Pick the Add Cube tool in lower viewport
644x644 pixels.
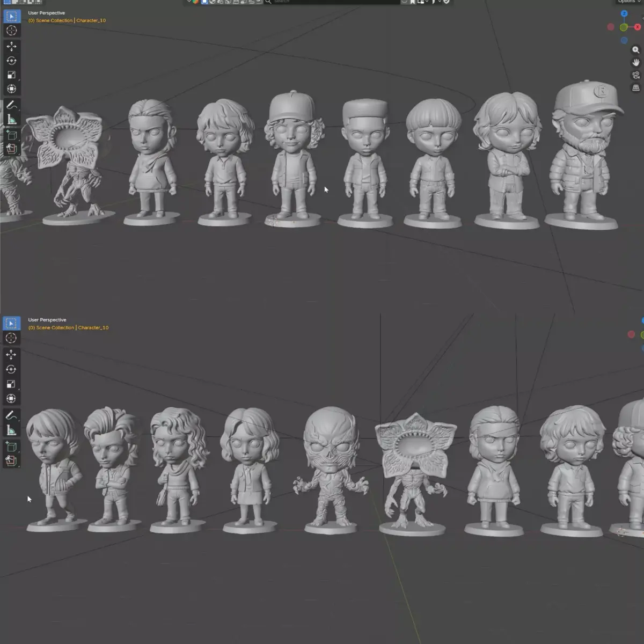tap(11, 447)
